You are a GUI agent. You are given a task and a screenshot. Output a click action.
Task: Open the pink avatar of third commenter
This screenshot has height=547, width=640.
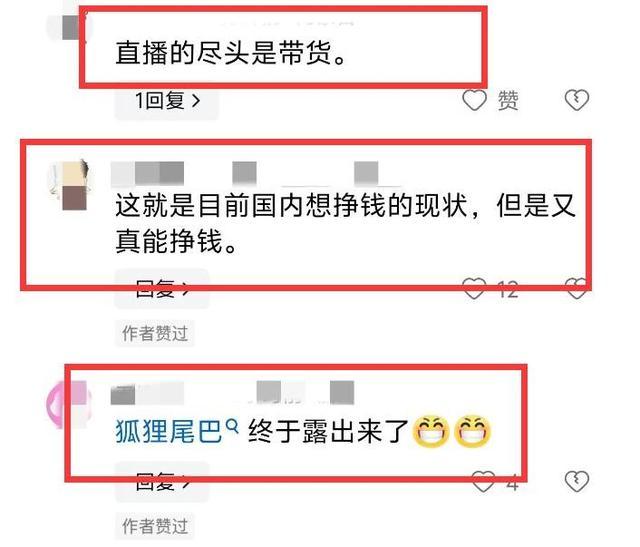pyautogui.click(x=67, y=404)
